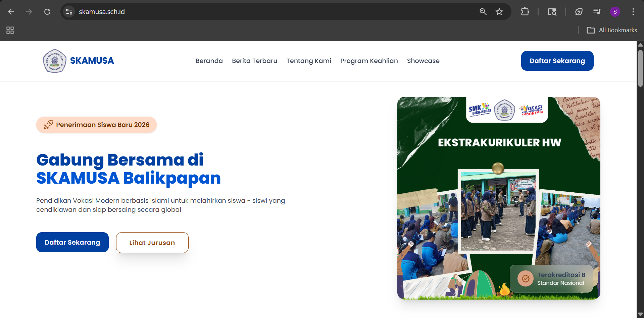This screenshot has height=318, width=644.
Task: Visit the Showcase nav link
Action: pyautogui.click(x=423, y=61)
